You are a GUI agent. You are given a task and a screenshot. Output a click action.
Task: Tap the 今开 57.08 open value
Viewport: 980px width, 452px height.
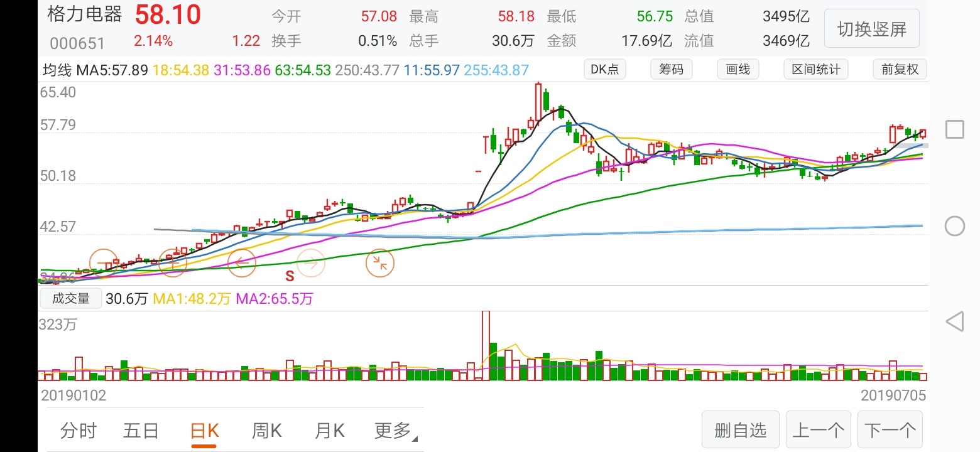click(379, 16)
